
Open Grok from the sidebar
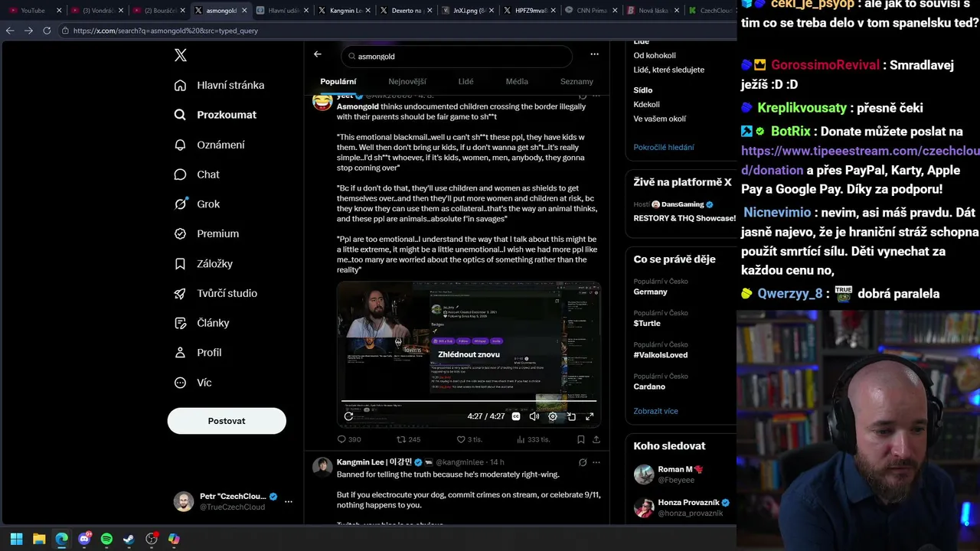[197, 204]
